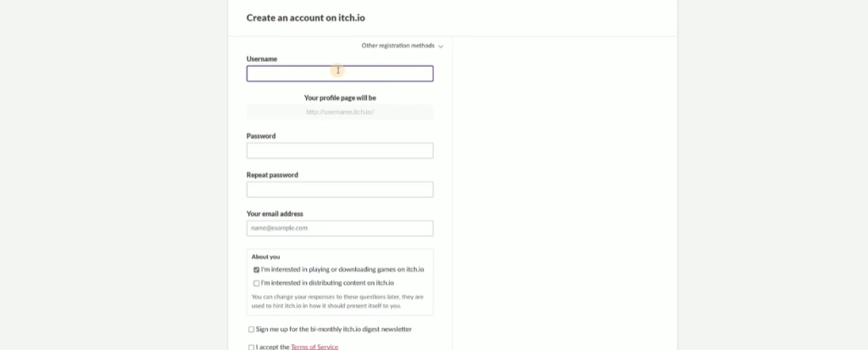Click into the Password field
This screenshot has height=350, width=868.
click(340, 151)
